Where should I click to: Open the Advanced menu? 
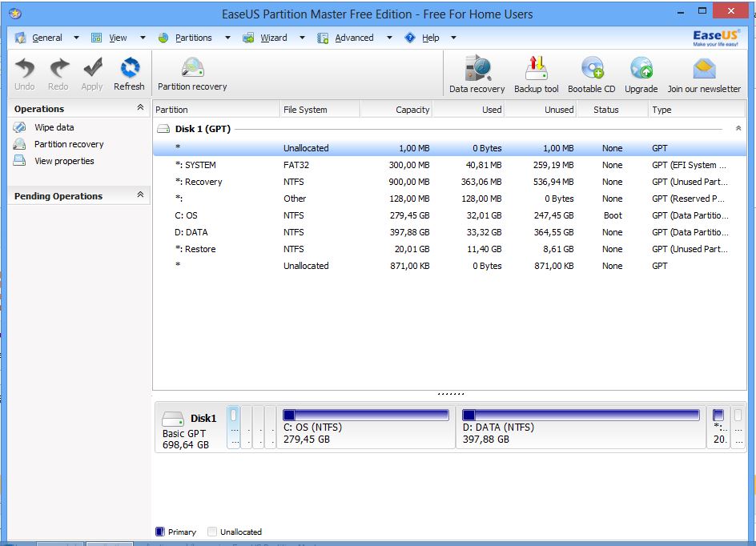pos(354,38)
